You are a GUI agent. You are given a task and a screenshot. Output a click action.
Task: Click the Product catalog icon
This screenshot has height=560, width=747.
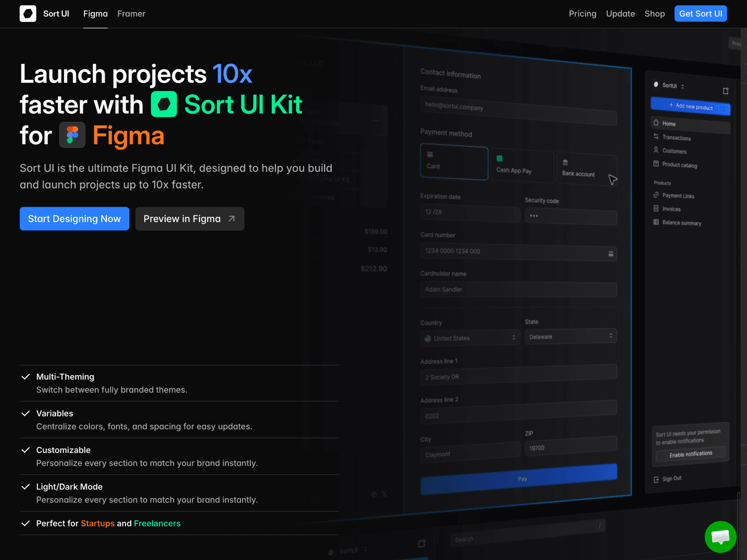tap(656, 164)
